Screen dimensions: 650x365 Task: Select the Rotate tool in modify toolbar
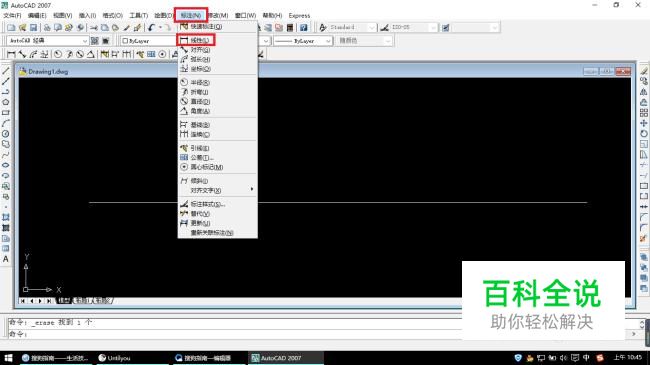[x=643, y=134]
